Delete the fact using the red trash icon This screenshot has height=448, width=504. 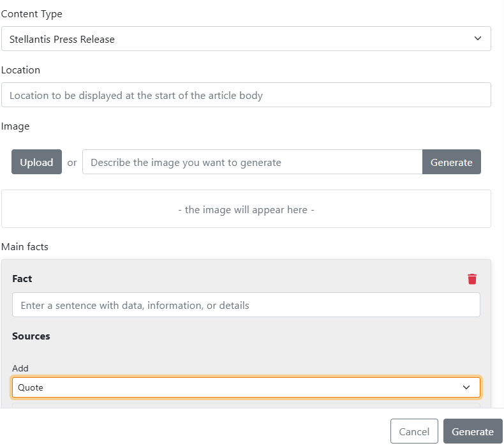472,279
